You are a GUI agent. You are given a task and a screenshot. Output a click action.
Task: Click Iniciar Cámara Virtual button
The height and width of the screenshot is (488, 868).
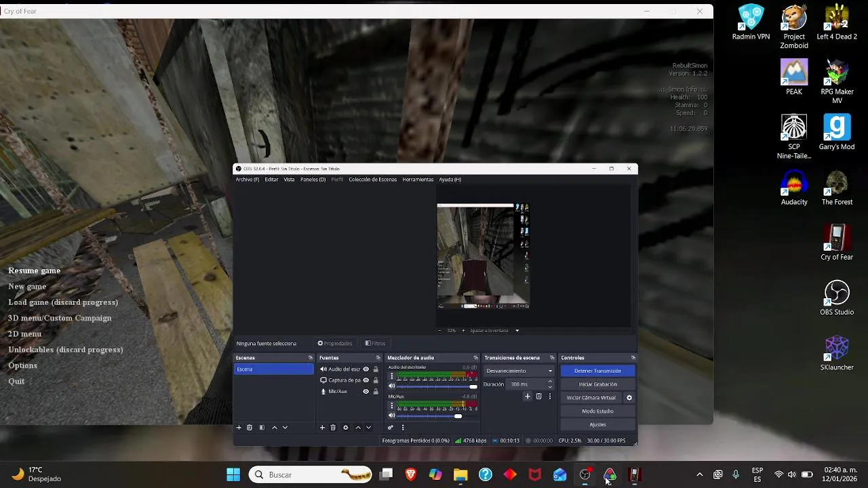click(591, 398)
